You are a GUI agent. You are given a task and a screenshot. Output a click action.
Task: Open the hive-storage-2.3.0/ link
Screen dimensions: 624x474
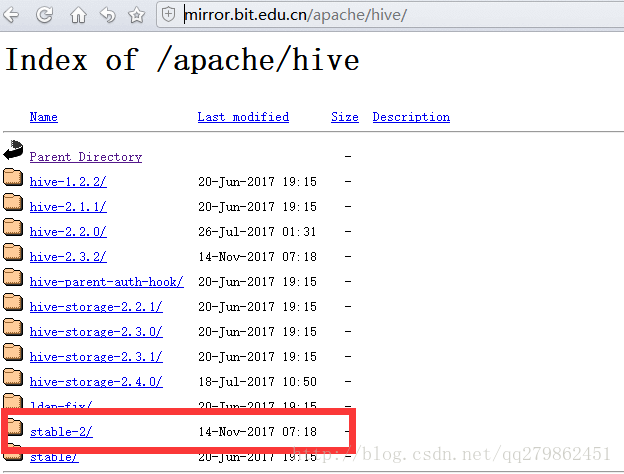[x=96, y=332]
